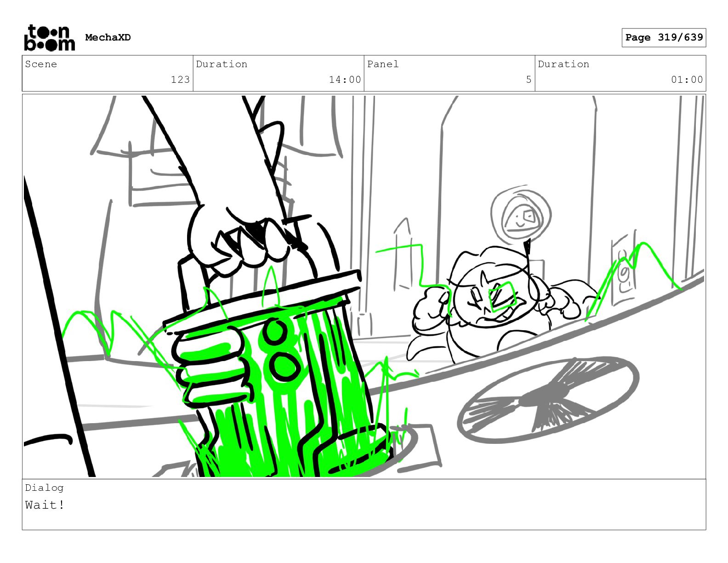The height and width of the screenshot is (563, 728).
Task: Click the scene duration 14:00 value
Action: [x=345, y=80]
